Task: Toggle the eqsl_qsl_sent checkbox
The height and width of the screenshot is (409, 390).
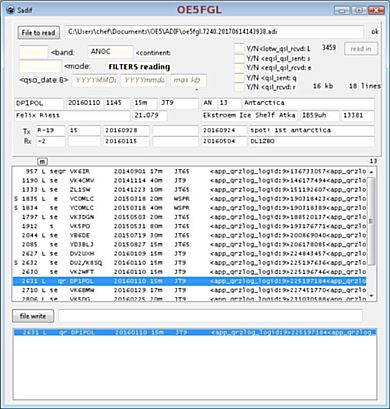Action: click(239, 58)
